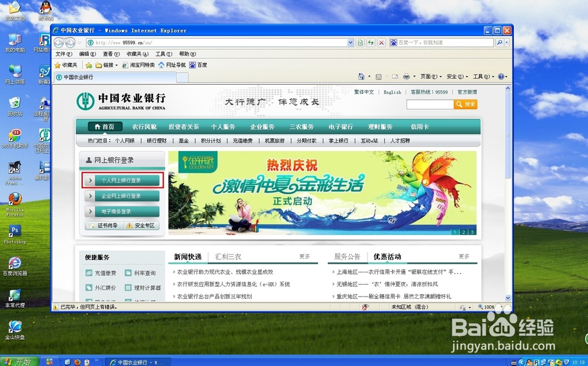This screenshot has width=588, height=366.
Task: Open the 页面(P) command bar dropdown
Action: click(431, 76)
